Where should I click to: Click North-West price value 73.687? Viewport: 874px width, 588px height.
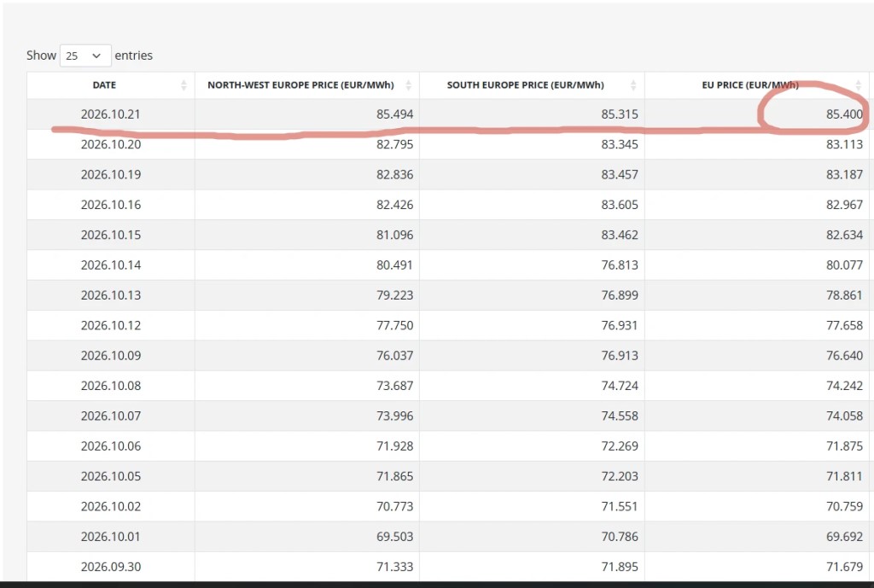click(x=394, y=385)
